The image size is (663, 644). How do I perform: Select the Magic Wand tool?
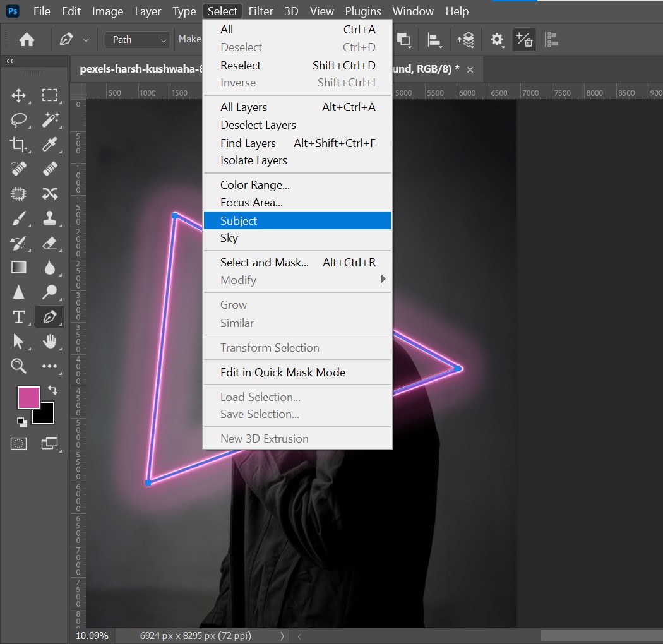(x=50, y=120)
